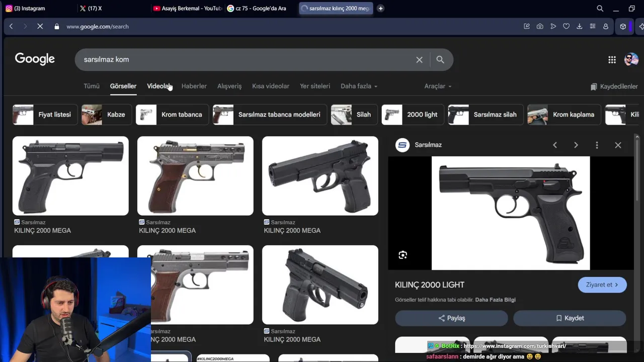Image resolution: width=644 pixels, height=362 pixels.
Task: Filter by the 2000 light chip
Action: click(x=413, y=115)
